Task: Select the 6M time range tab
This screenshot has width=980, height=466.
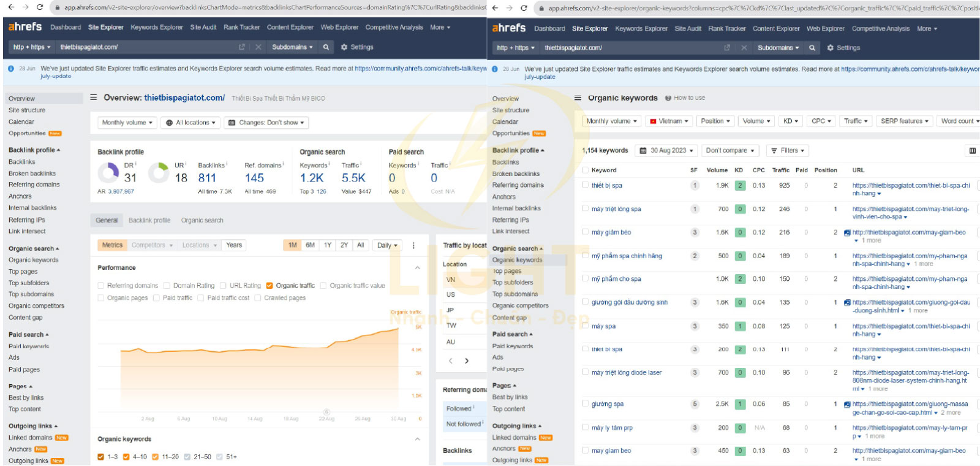Action: click(311, 245)
